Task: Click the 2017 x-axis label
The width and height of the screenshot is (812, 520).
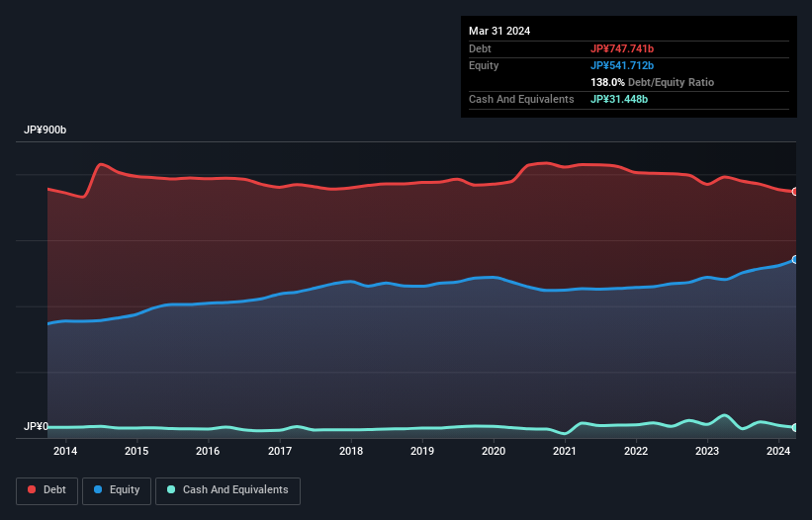Action: point(280,451)
